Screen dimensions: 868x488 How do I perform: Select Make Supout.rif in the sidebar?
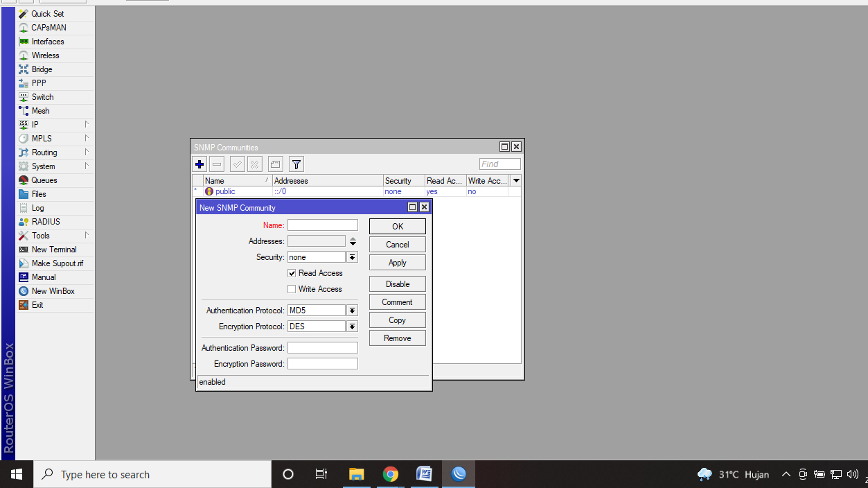55,263
